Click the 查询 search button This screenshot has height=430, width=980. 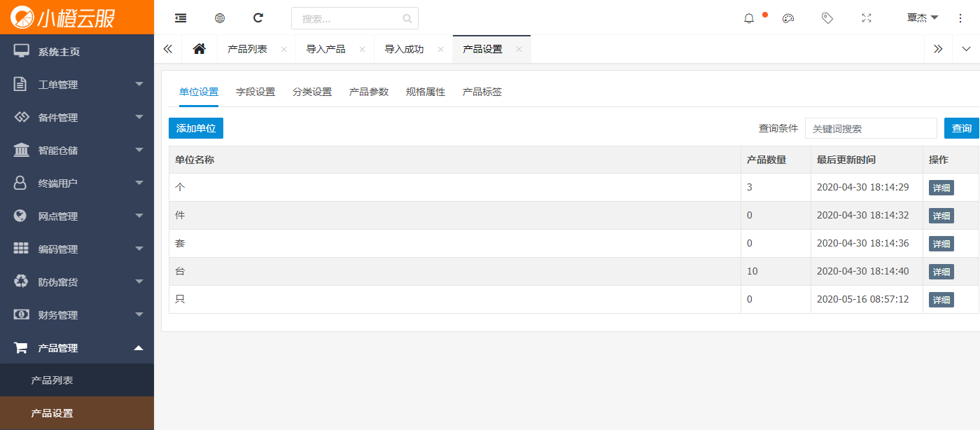[961, 128]
